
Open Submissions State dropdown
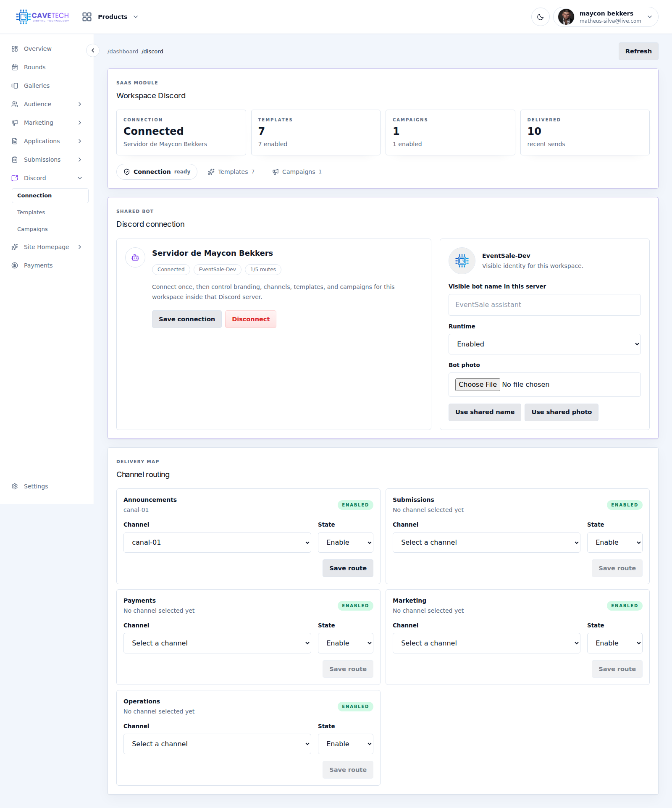(615, 543)
